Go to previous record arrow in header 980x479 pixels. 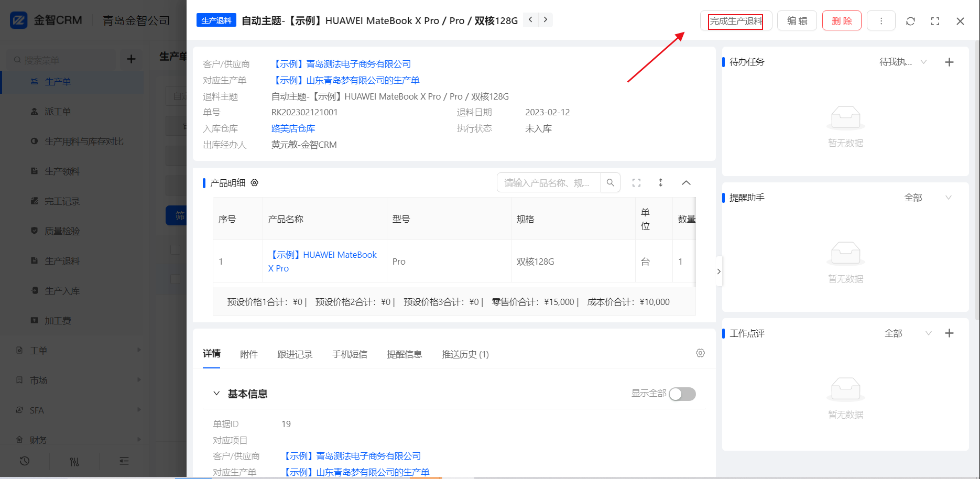coord(531,20)
